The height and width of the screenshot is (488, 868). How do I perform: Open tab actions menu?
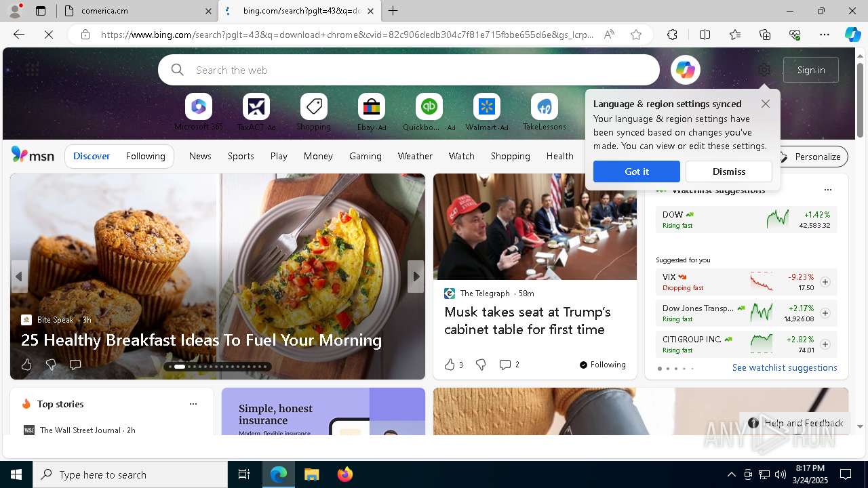click(41, 11)
